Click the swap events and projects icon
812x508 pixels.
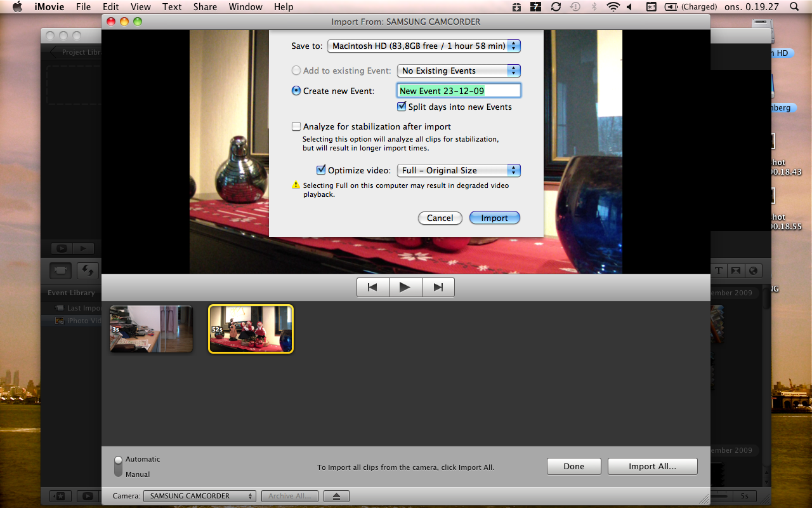coord(88,271)
